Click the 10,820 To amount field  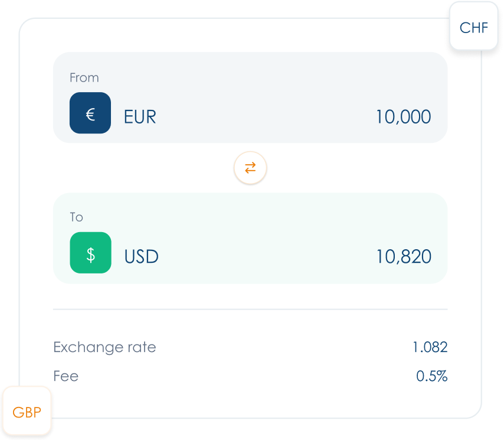[404, 256]
